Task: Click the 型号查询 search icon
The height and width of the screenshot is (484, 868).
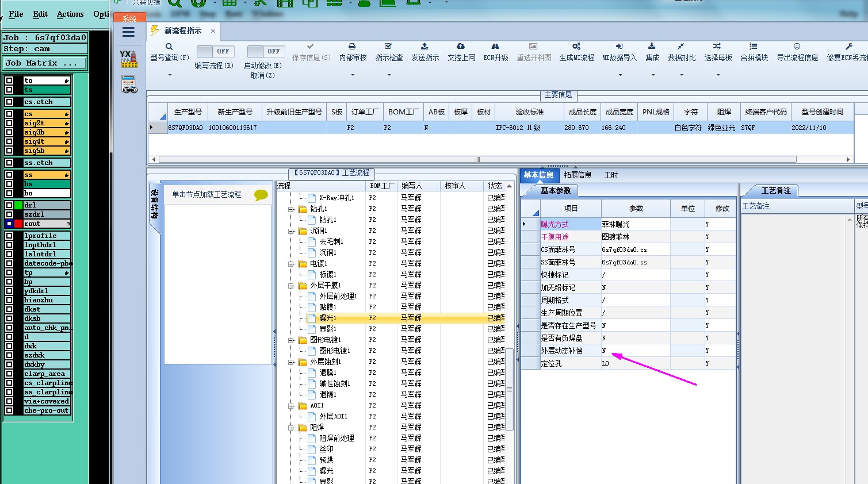Action: coord(169,47)
